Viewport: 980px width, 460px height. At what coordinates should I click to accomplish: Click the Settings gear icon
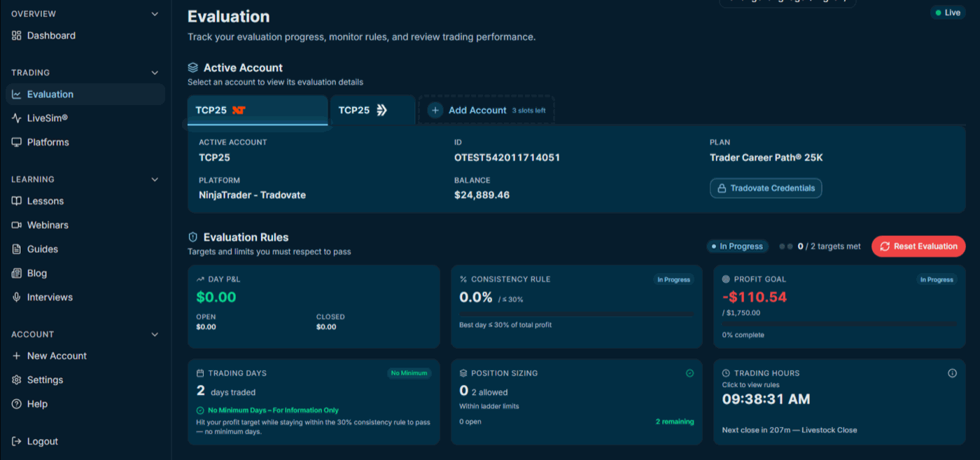click(x=17, y=379)
